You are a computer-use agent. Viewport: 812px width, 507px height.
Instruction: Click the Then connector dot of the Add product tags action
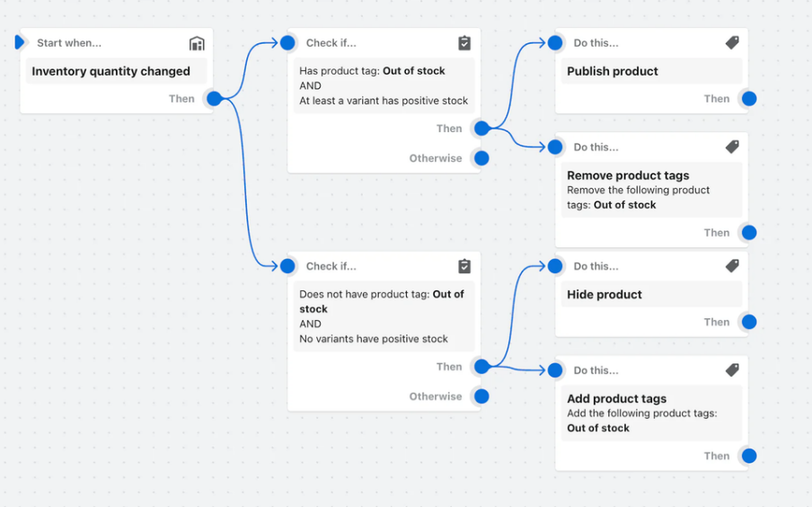coord(749,456)
